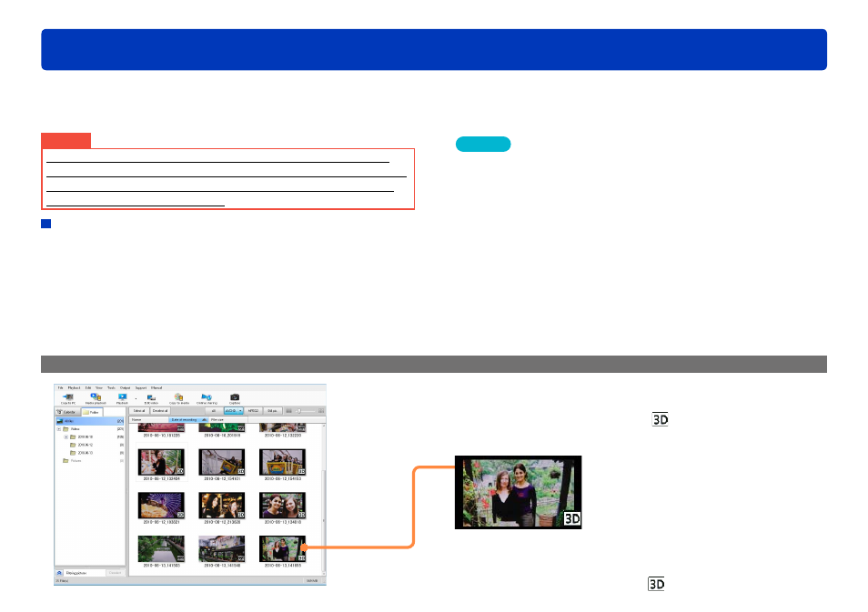
Task: Switch to the Folder tab
Action: tap(91, 412)
